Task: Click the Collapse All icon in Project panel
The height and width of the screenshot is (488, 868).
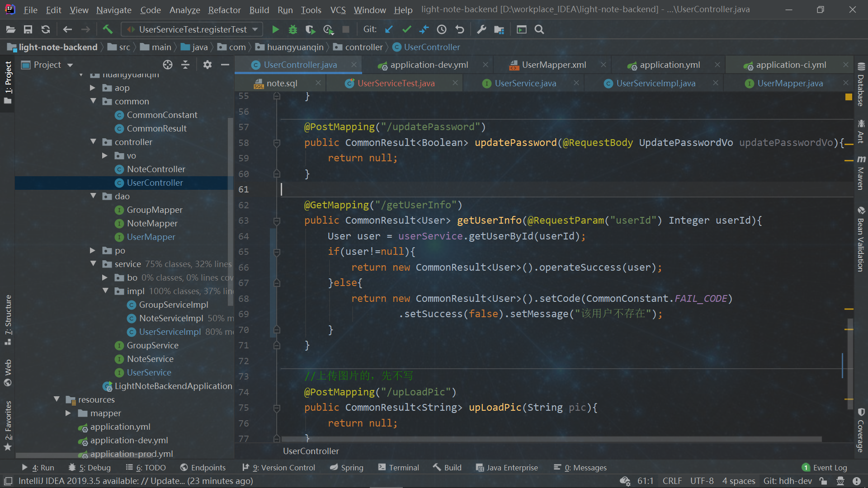Action: point(185,65)
